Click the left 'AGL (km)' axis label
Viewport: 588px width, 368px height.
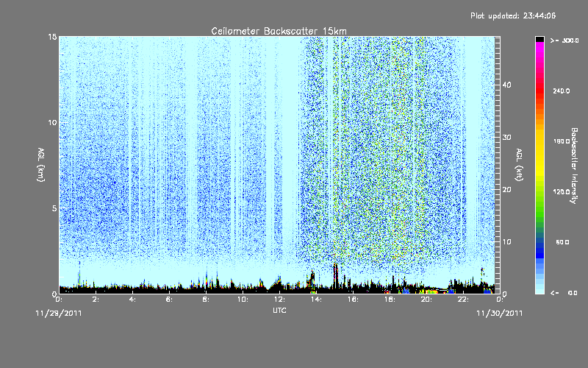41,165
